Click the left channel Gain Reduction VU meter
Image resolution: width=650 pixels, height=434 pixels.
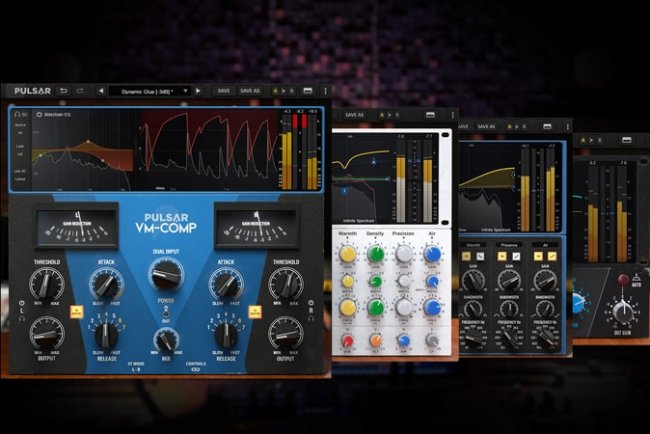click(76, 228)
